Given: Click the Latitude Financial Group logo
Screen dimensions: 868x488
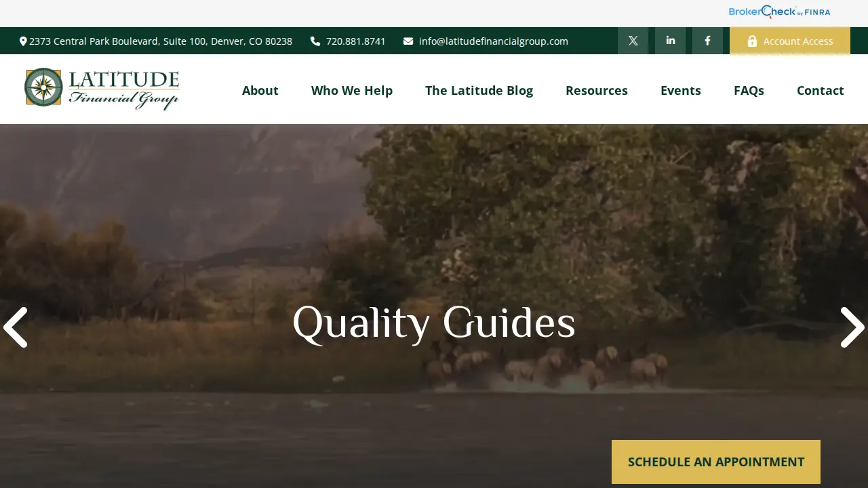Looking at the screenshot, I should (x=102, y=89).
